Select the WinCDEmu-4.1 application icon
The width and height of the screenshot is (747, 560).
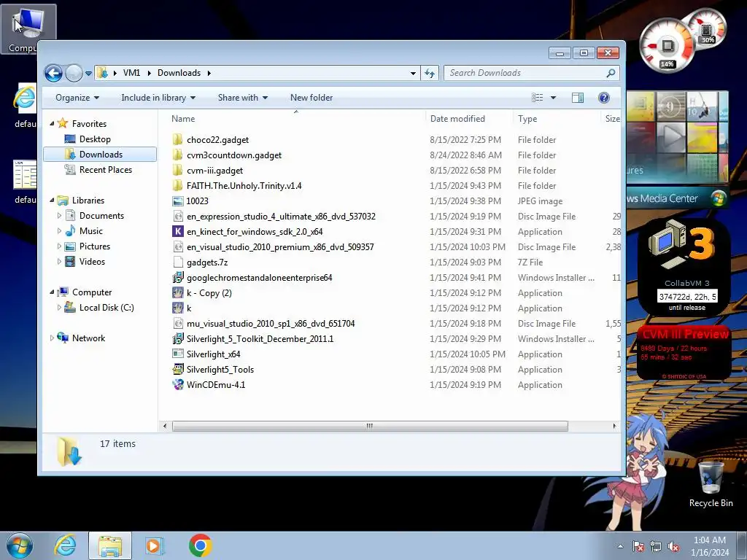(178, 385)
